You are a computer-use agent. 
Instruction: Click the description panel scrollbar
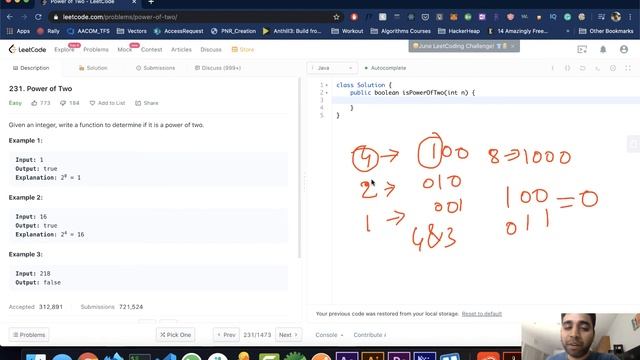(299, 167)
